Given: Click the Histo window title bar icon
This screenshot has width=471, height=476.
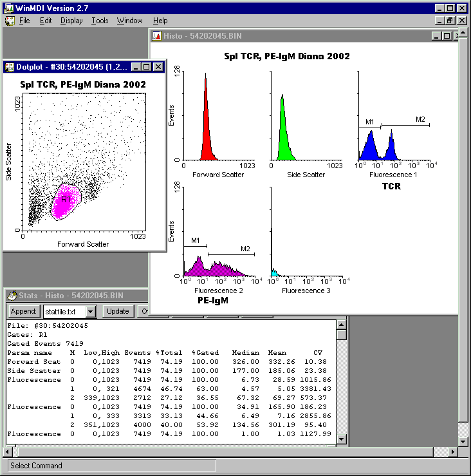Looking at the screenshot, I should pyautogui.click(x=156, y=36).
